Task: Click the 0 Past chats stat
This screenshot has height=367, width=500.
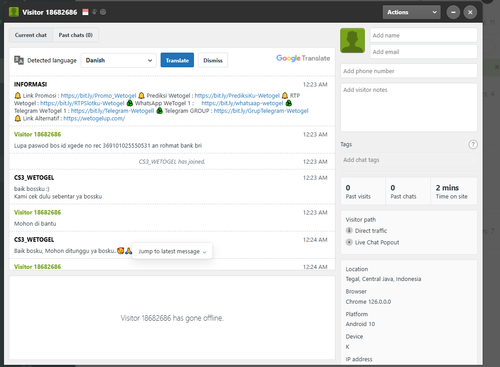Action: point(408,191)
